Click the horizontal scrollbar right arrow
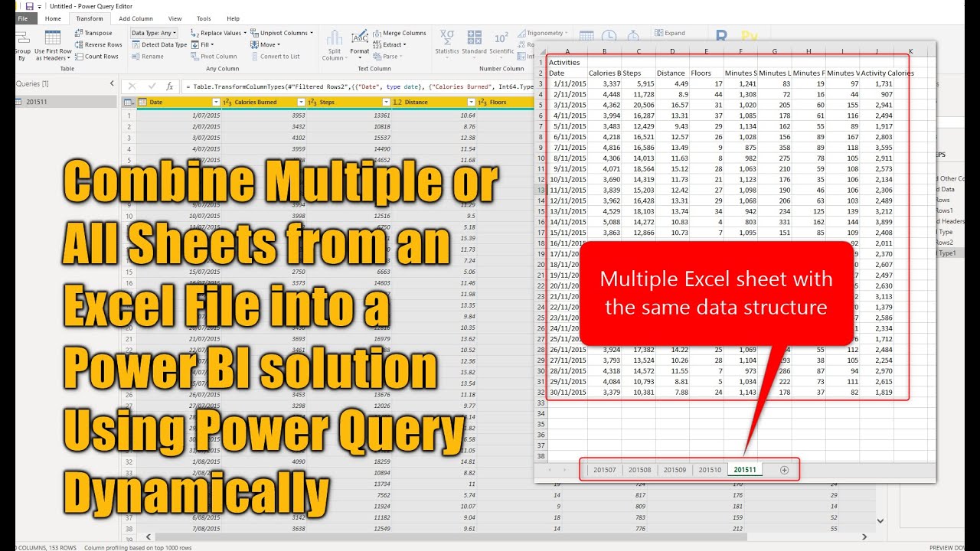980x551 pixels. pyautogui.click(x=864, y=537)
